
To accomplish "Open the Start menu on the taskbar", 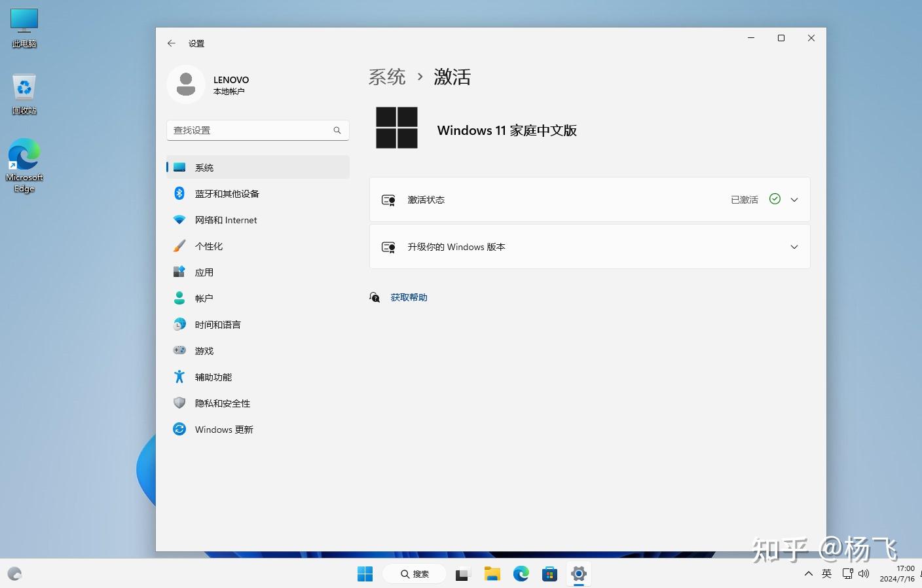I will coord(365,574).
